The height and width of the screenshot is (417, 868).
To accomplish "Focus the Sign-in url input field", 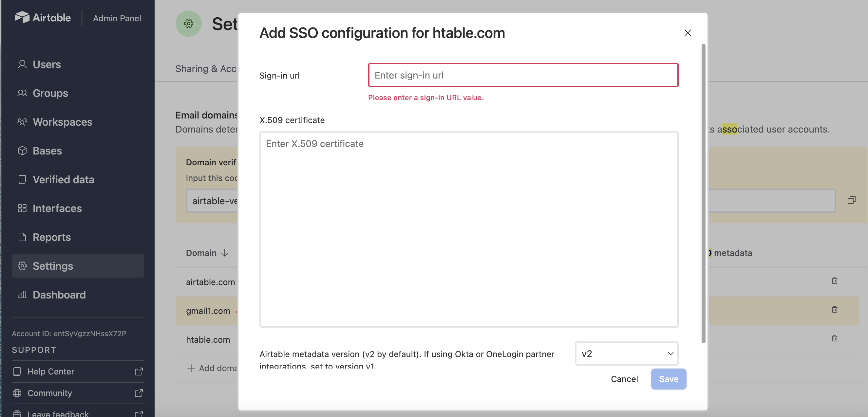I will coord(523,75).
